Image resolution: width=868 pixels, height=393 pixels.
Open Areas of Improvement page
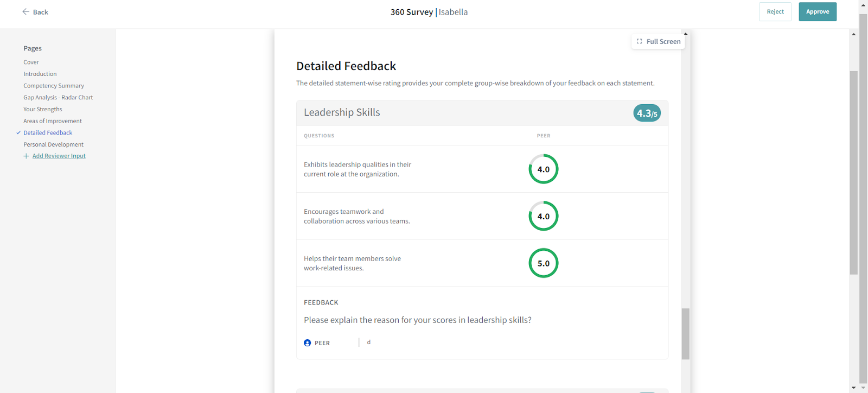[53, 121]
